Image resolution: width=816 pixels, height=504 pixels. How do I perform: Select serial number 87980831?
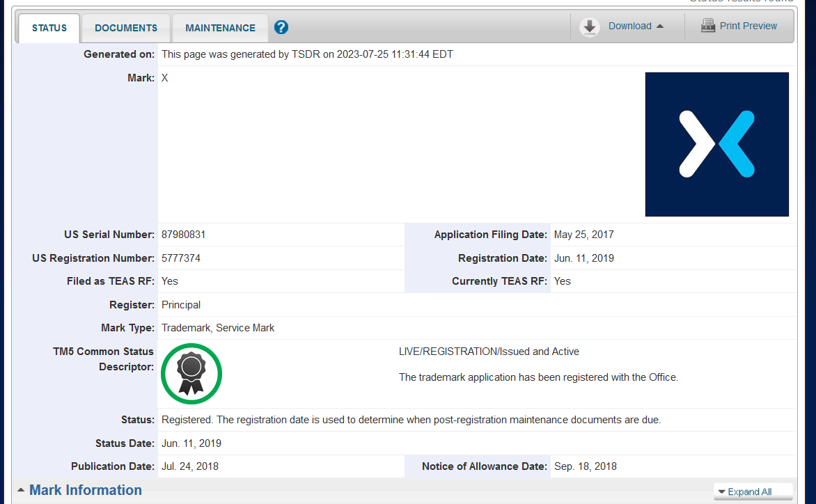pyautogui.click(x=183, y=235)
